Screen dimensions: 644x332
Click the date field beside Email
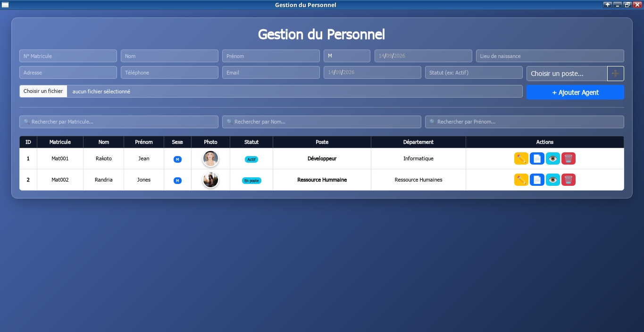[x=372, y=72]
